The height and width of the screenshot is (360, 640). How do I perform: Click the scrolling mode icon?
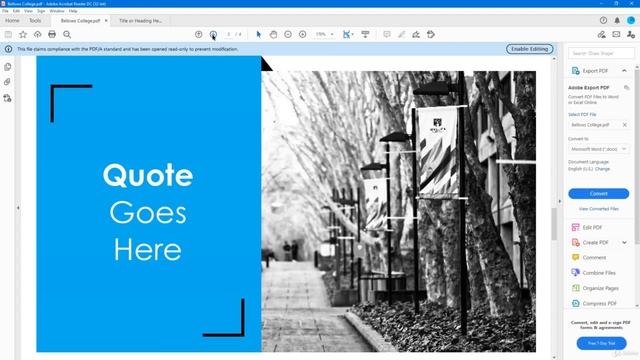tap(365, 35)
